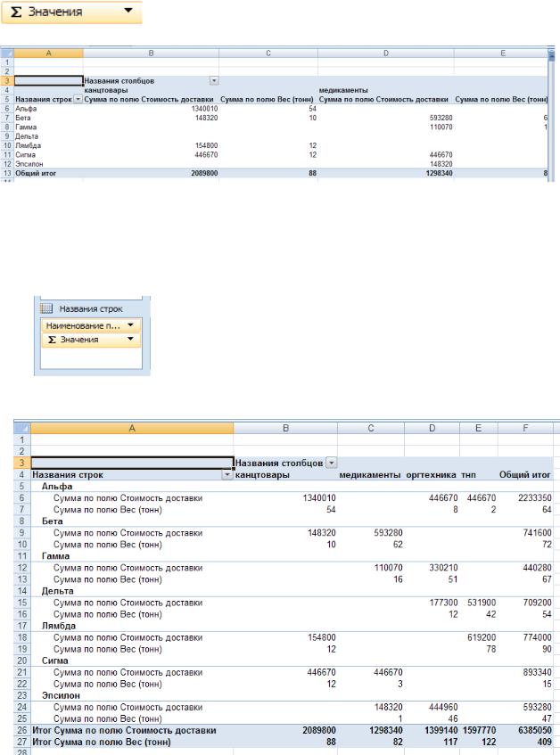Click Лямбда тнп value 619200
Viewport: 560px width, 755px height.
click(x=482, y=637)
